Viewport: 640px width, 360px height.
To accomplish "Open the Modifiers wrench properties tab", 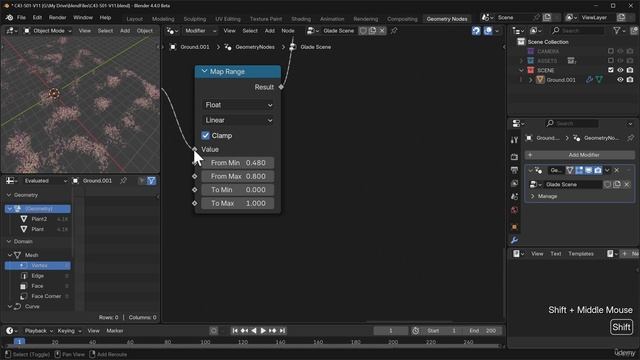I will pyautogui.click(x=514, y=240).
